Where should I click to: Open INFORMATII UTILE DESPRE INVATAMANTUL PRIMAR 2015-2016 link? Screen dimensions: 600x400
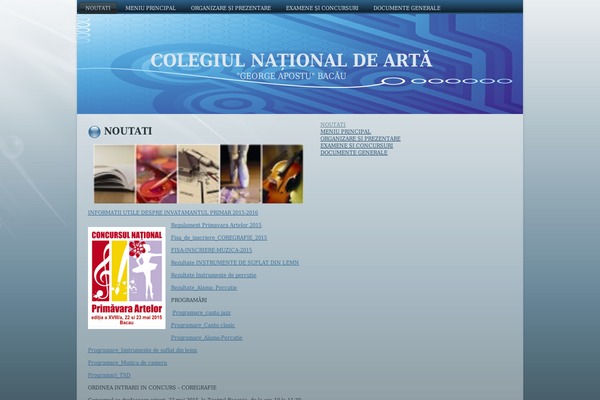(173, 212)
